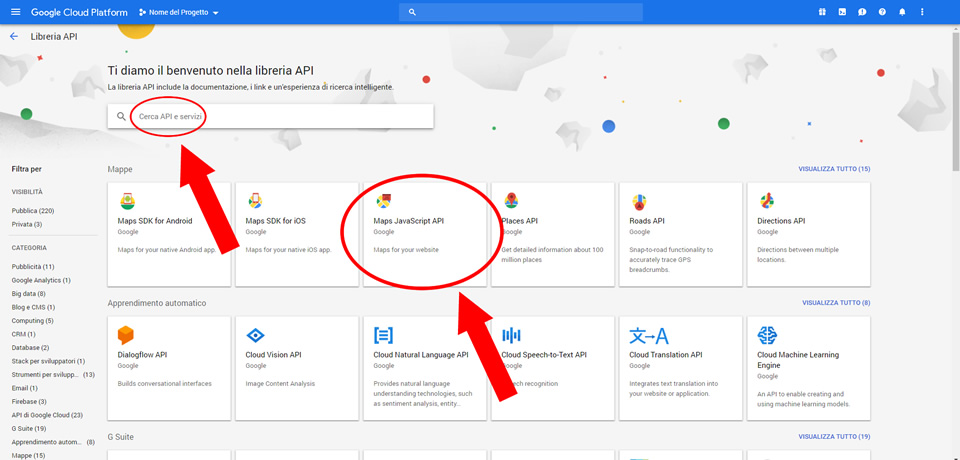
Task: Filter by category Pubblicità (11)
Action: pyautogui.click(x=33, y=267)
